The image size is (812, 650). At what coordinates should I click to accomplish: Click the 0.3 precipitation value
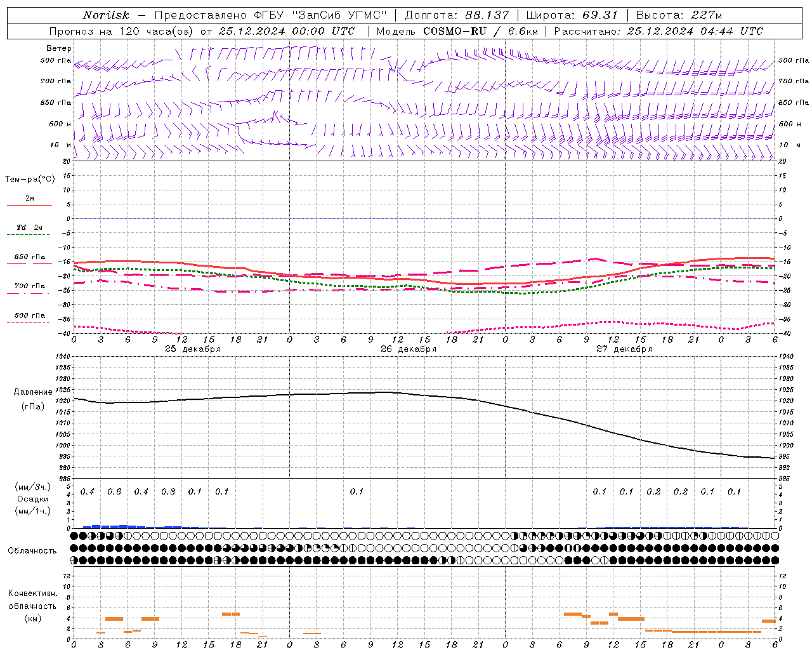coord(168,492)
